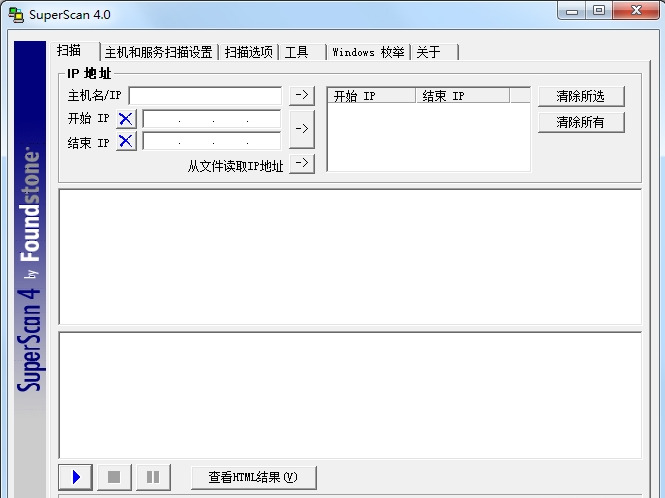Add IP range with the tall arrow button
This screenshot has height=498, width=665.
coord(302,129)
